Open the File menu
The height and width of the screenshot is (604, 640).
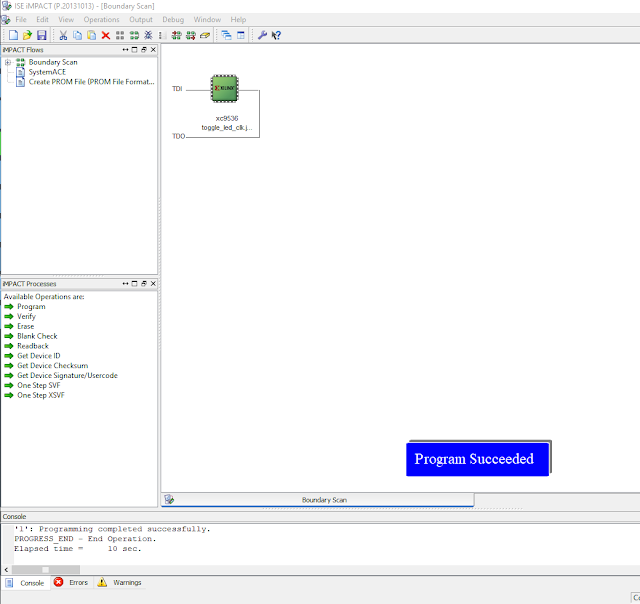pos(21,19)
